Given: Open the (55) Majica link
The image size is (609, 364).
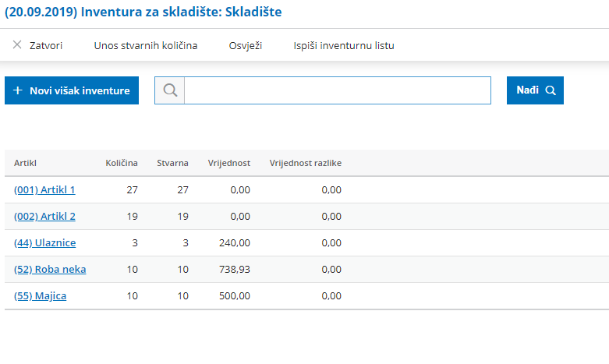Looking at the screenshot, I should point(40,295).
